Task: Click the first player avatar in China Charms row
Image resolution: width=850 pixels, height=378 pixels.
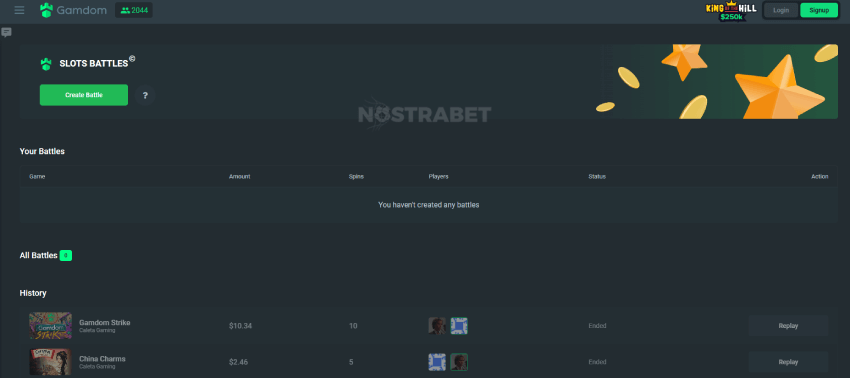Action: coord(437,362)
